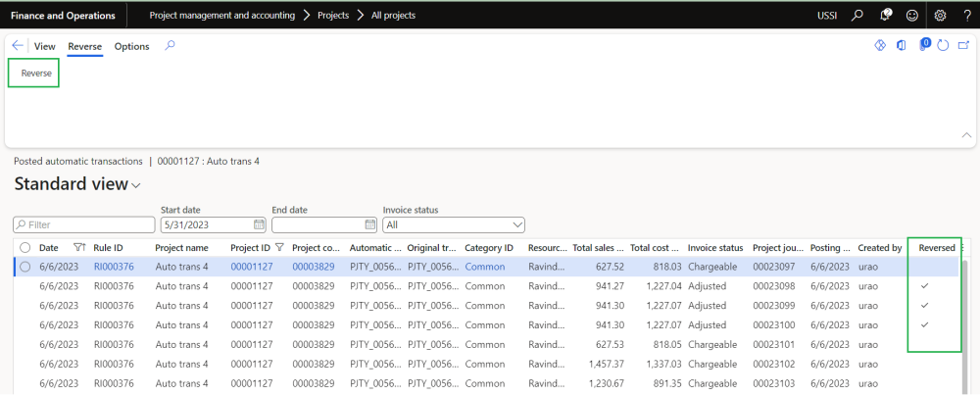Switch to the Options tab
The image size is (980, 396).
131,46
